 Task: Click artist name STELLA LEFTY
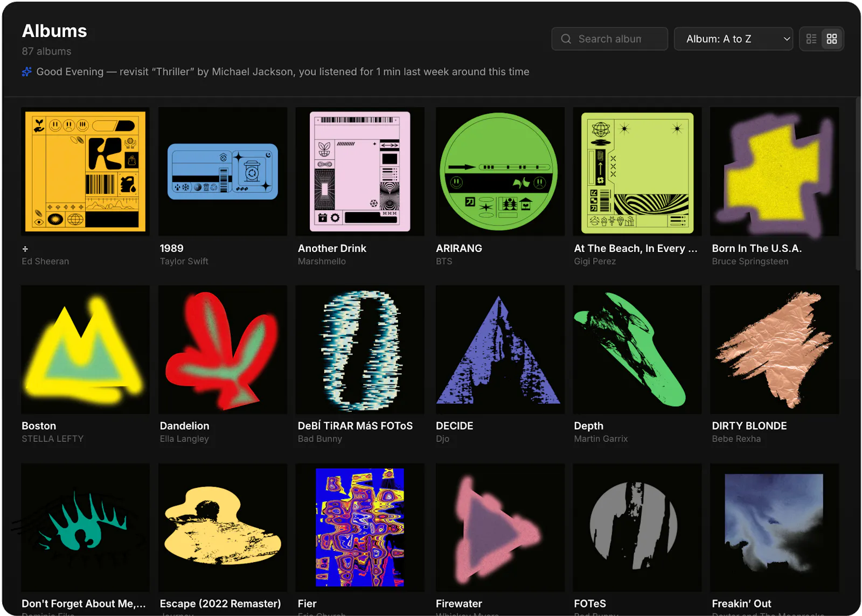tap(52, 439)
